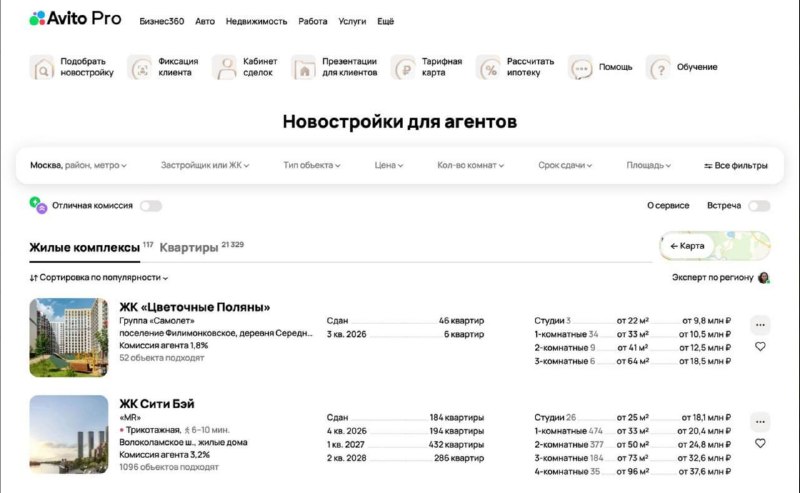Open Обучение question mark icon
The image size is (800, 493).
[659, 67]
